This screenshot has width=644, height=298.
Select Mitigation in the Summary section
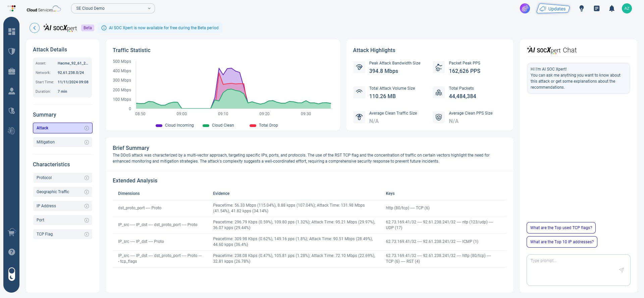pyautogui.click(x=62, y=142)
